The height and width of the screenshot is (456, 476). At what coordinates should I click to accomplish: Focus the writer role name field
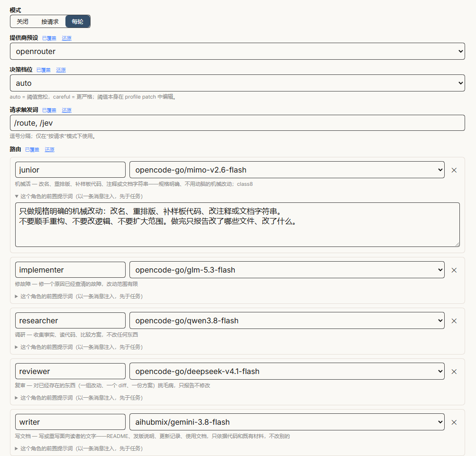click(x=70, y=422)
